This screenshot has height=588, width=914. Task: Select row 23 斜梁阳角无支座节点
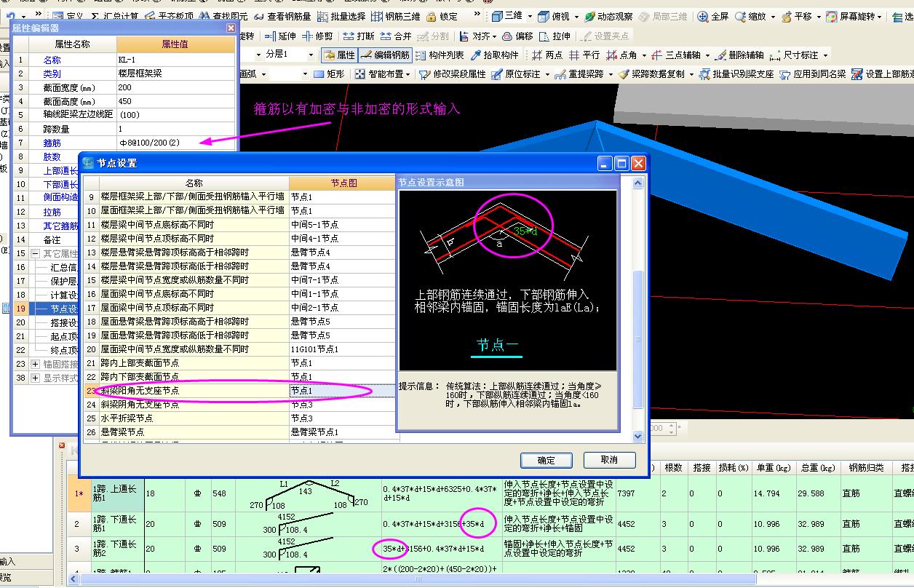[x=240, y=391]
